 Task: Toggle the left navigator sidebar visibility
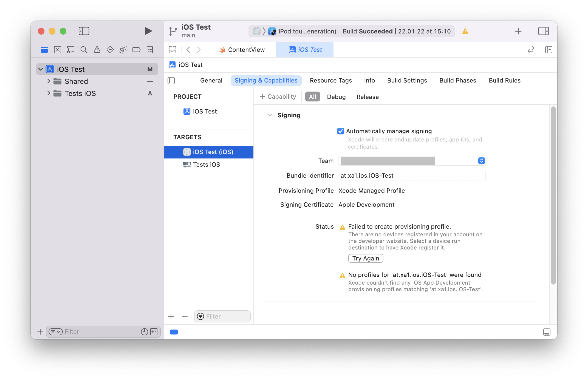pyautogui.click(x=84, y=31)
